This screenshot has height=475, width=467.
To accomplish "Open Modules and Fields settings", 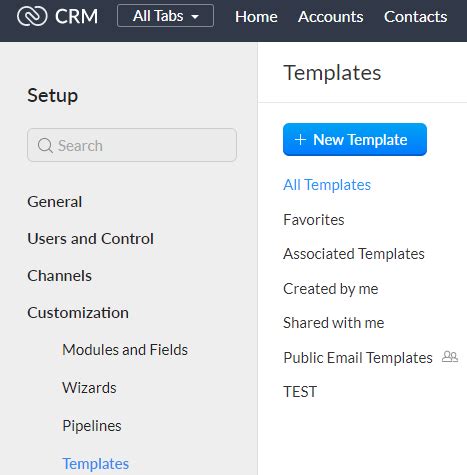I will tap(125, 350).
